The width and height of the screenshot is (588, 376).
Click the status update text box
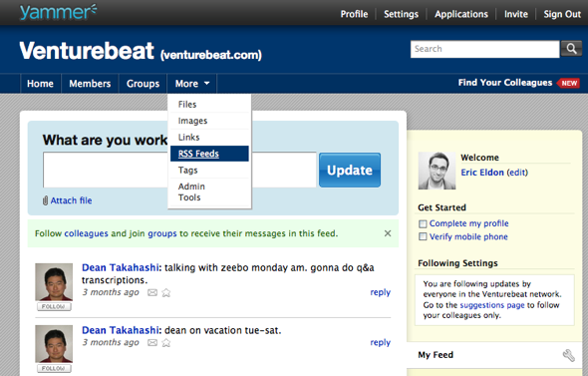pyautogui.click(x=179, y=170)
